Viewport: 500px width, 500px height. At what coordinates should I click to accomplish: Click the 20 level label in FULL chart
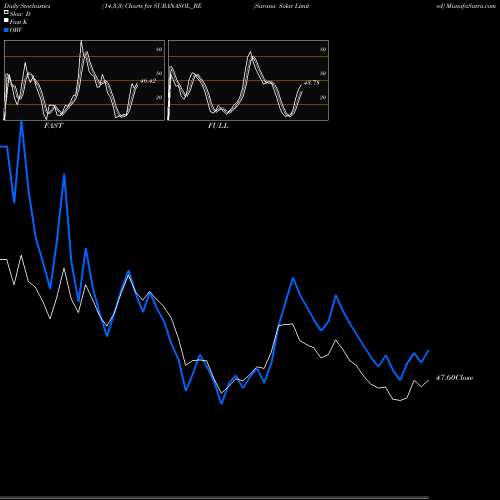coord(323,97)
